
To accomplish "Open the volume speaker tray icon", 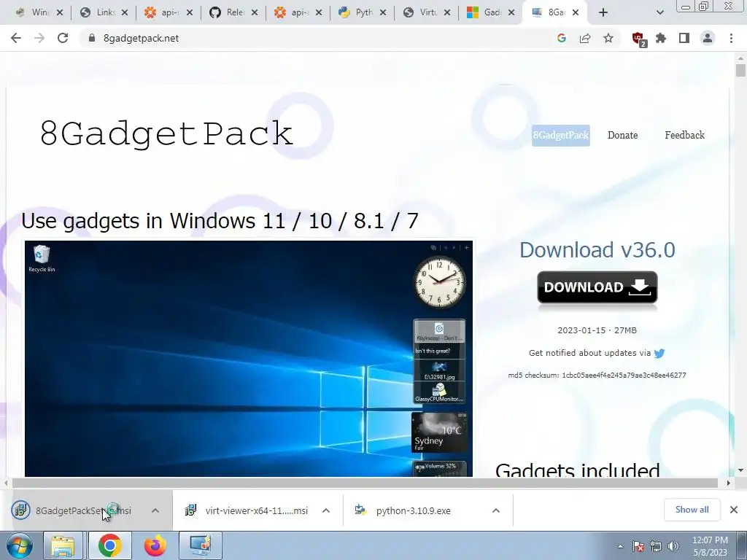I will pos(673,546).
